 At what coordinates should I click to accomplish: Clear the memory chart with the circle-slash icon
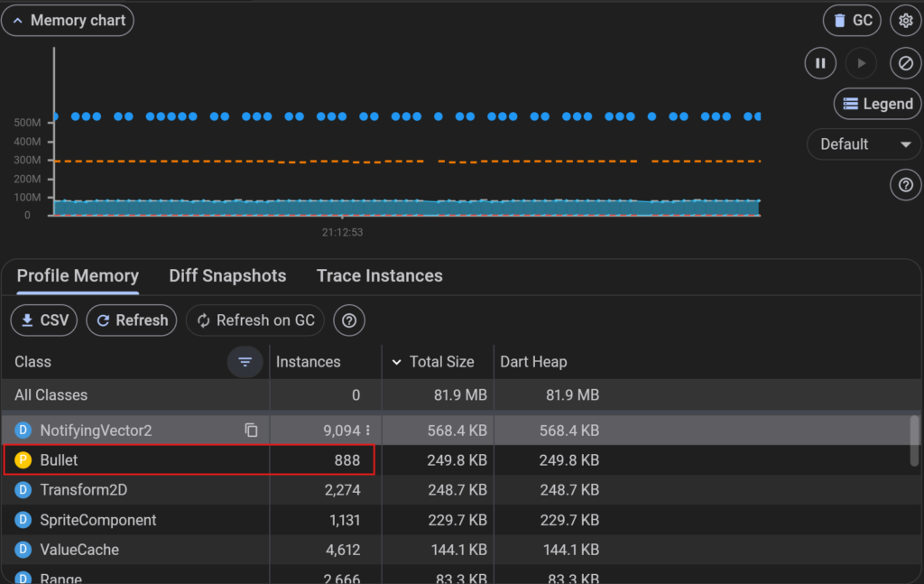pyautogui.click(x=905, y=63)
